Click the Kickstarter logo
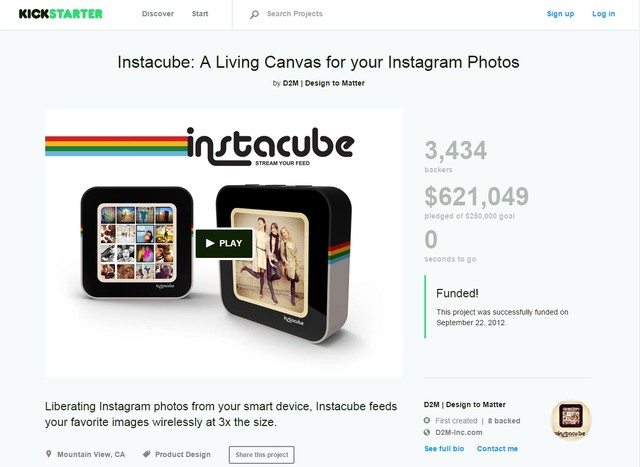Viewport: 640px width, 467px height. [x=60, y=14]
